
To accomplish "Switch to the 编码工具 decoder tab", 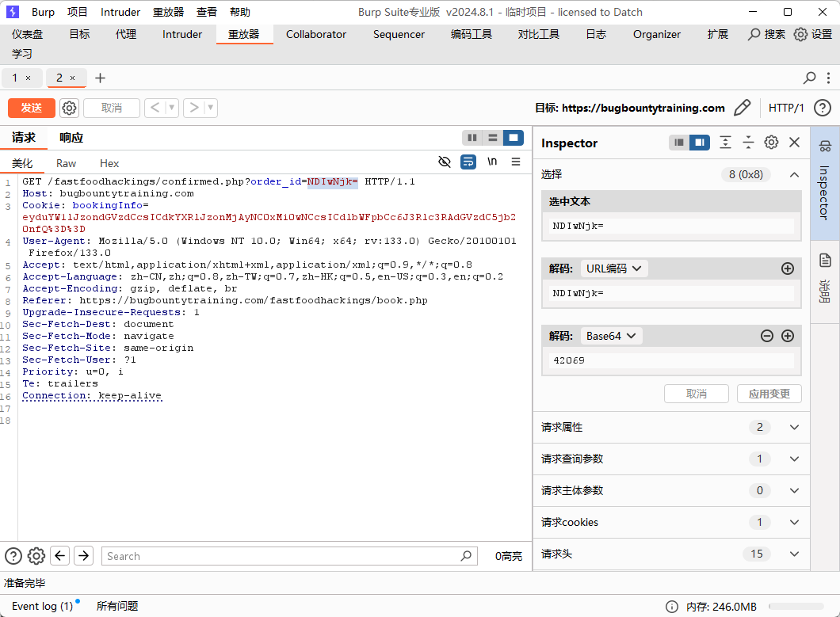I will (x=472, y=34).
